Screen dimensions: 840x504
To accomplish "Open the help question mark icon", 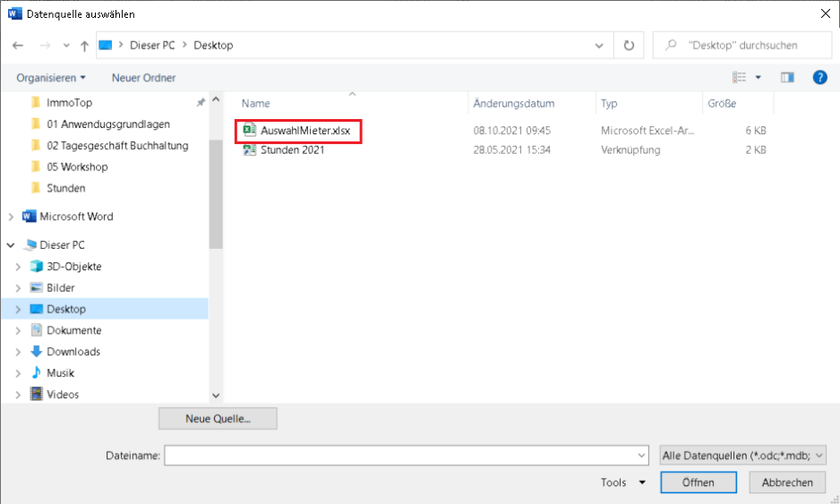I will coord(819,78).
